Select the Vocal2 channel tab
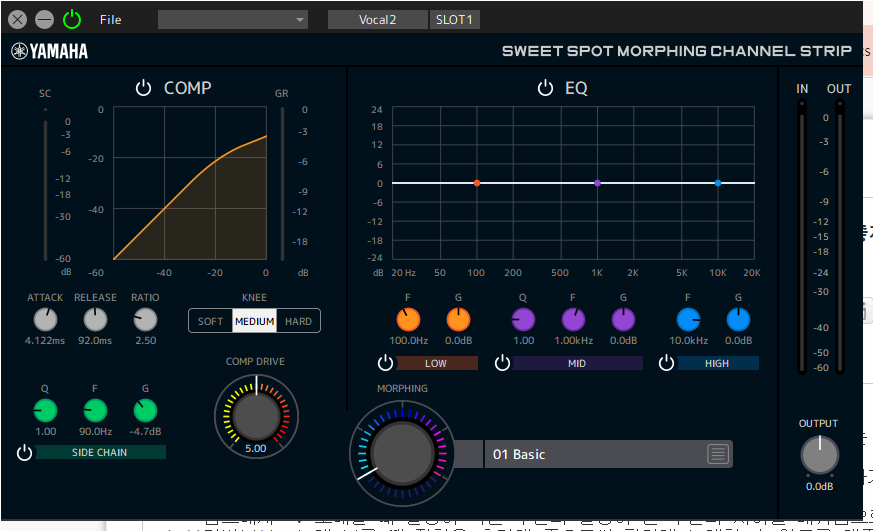 point(377,20)
